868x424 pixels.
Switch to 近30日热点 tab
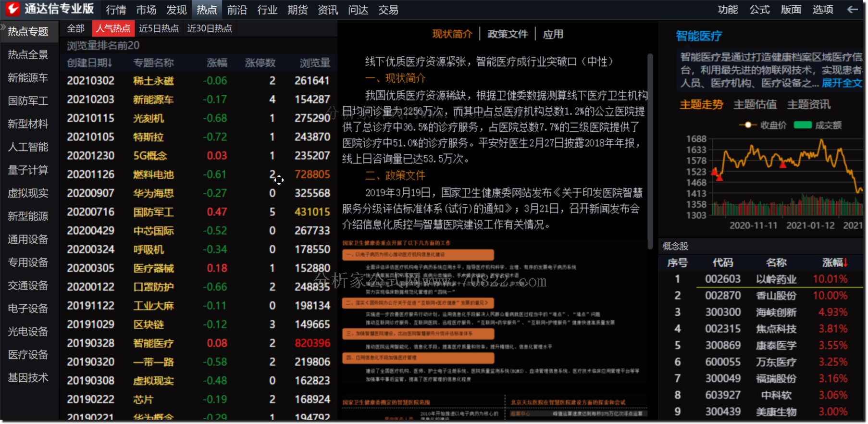click(210, 28)
